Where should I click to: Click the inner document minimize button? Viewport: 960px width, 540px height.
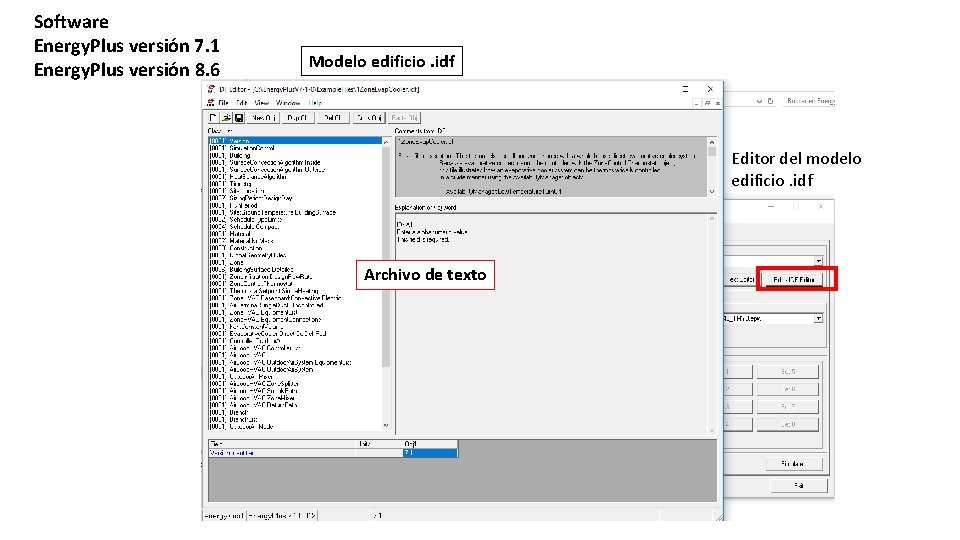tap(697, 103)
